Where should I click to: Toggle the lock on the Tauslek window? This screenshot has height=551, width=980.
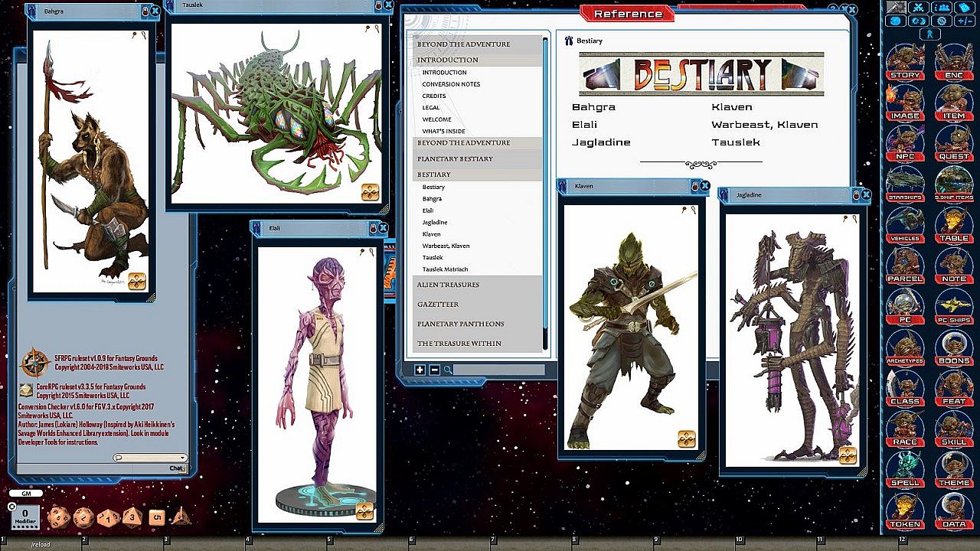tap(378, 5)
